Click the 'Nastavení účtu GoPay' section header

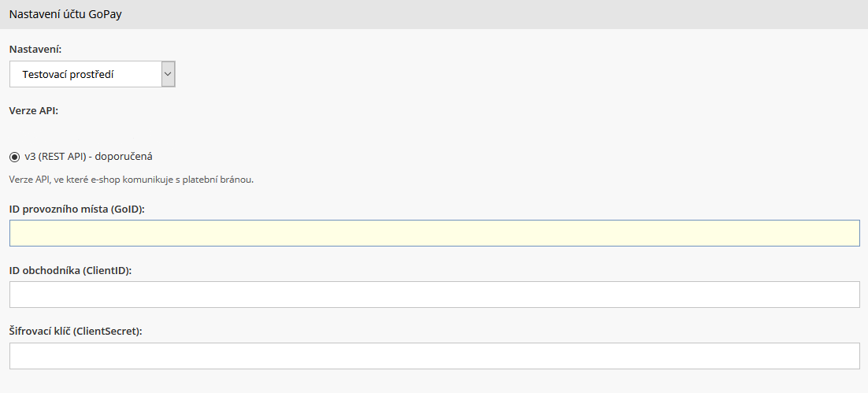click(65, 15)
